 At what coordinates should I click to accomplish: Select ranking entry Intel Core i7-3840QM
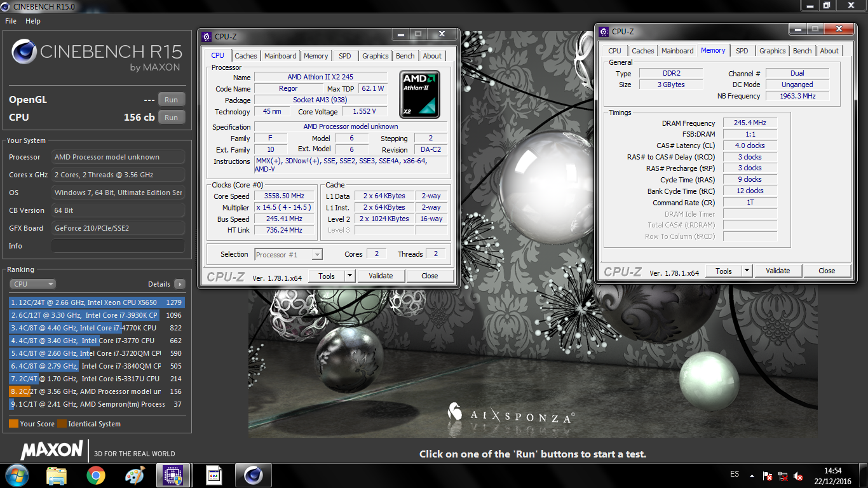pyautogui.click(x=97, y=366)
